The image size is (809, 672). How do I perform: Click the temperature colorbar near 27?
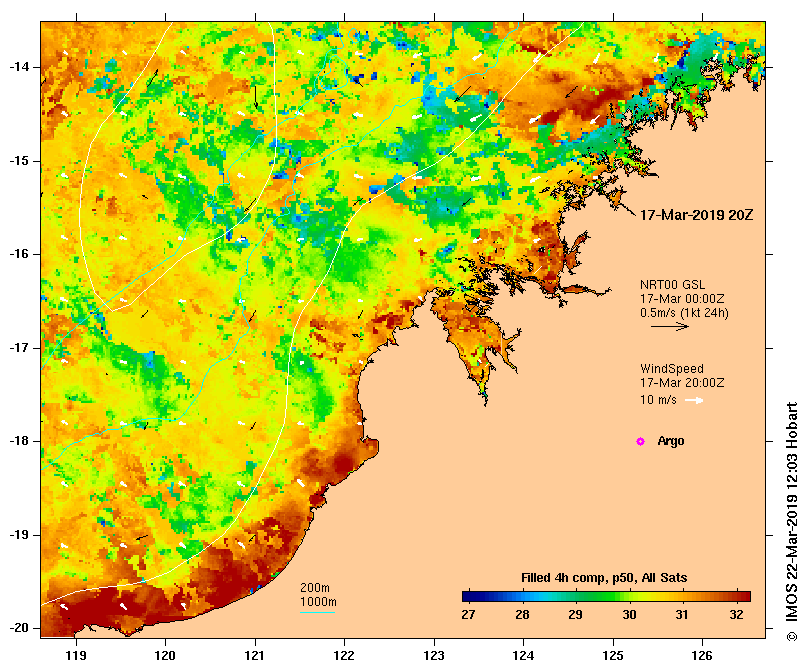[468, 597]
